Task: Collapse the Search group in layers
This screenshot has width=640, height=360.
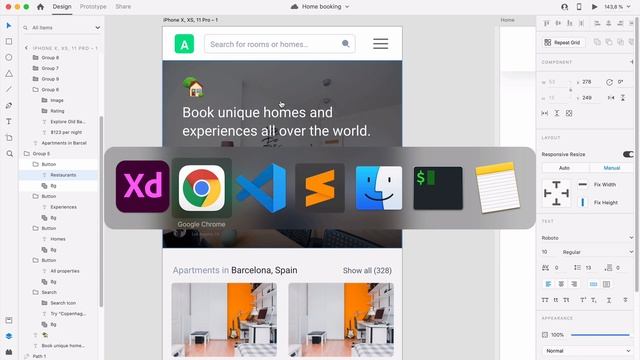Action: tap(36, 293)
